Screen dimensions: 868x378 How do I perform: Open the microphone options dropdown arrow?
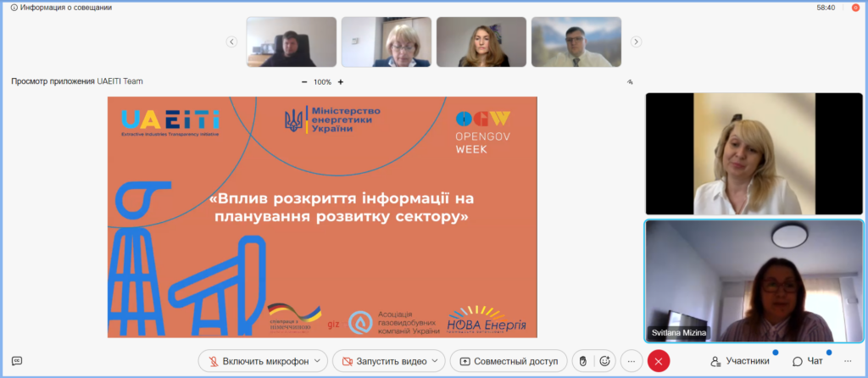pos(318,361)
